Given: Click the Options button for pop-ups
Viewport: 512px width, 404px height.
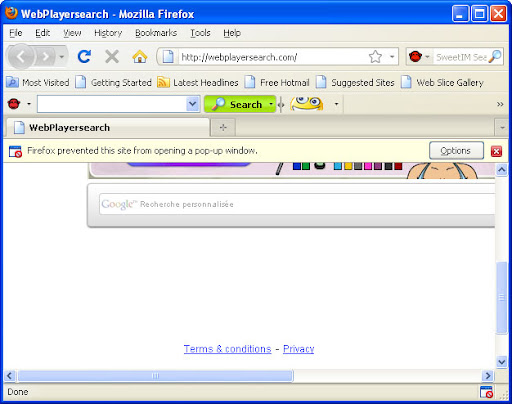Looking at the screenshot, I should (x=456, y=151).
